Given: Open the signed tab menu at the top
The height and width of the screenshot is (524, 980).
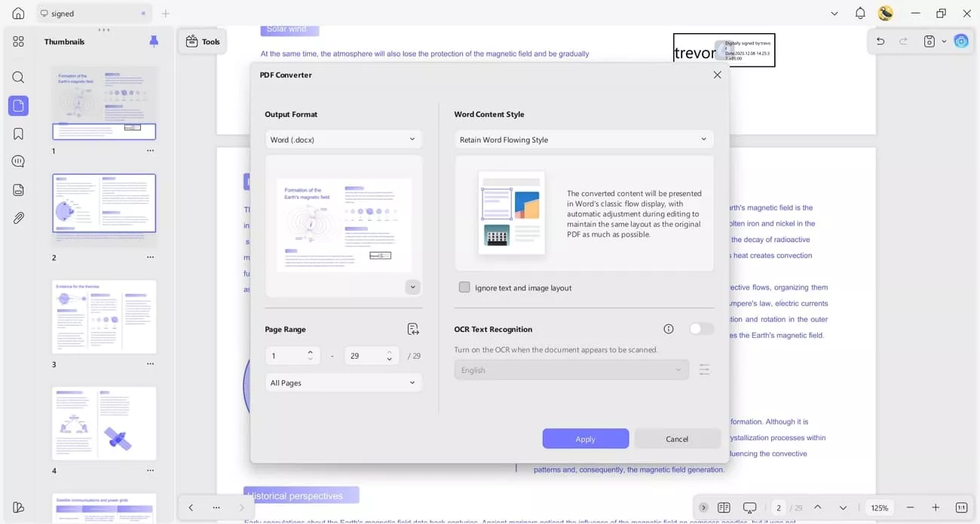Looking at the screenshot, I should point(142,13).
